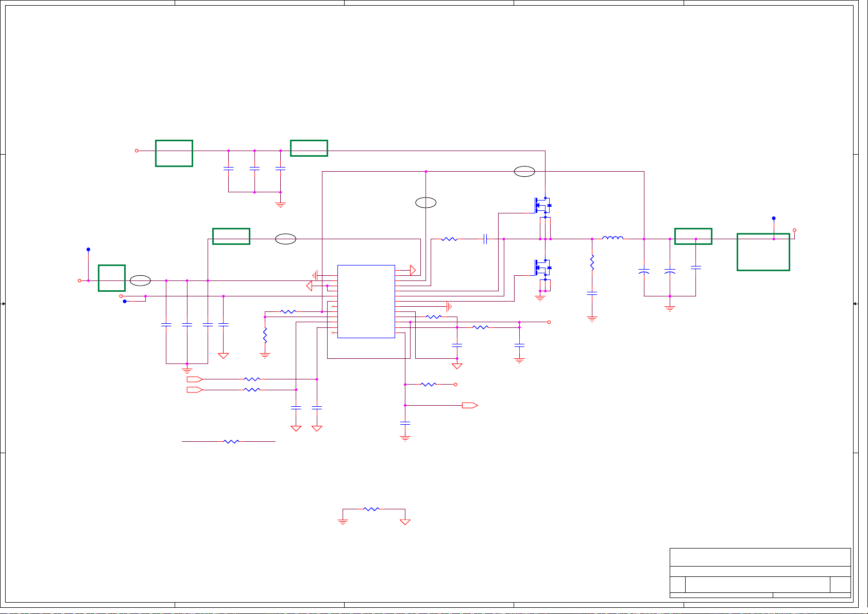
Task: Select the capacitor below the output port arrow net
Action: click(405, 423)
